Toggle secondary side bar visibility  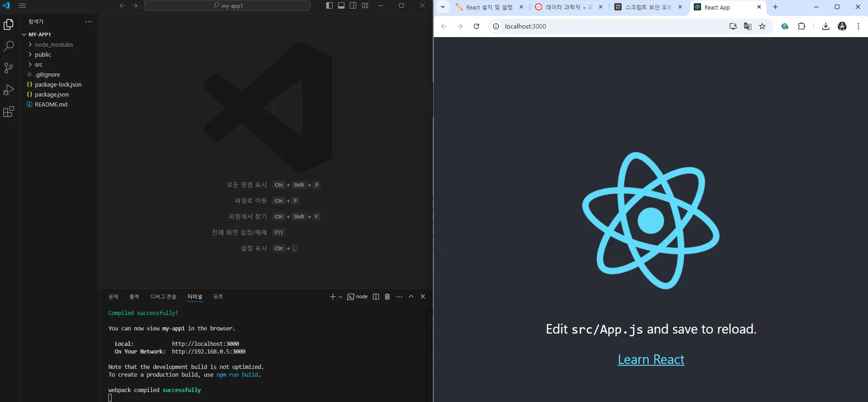pos(353,5)
